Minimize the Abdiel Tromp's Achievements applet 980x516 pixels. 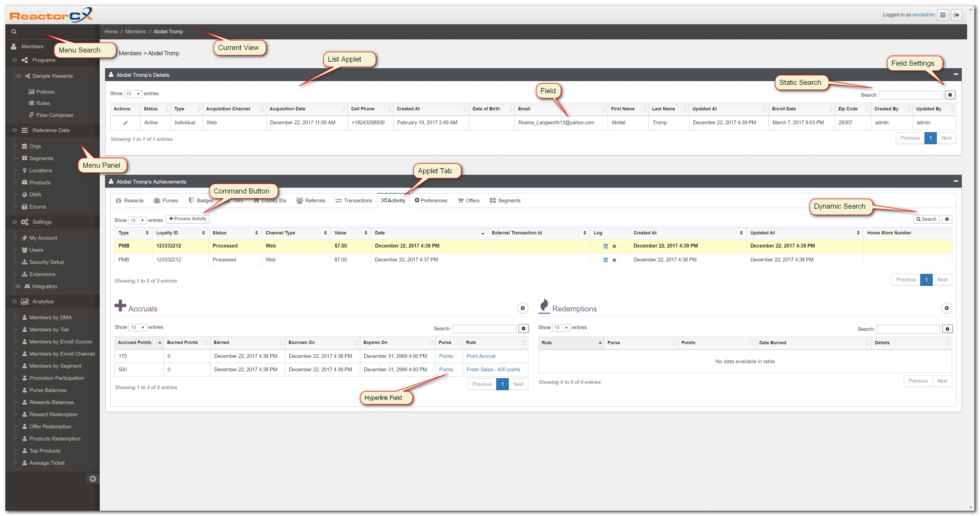(x=956, y=181)
